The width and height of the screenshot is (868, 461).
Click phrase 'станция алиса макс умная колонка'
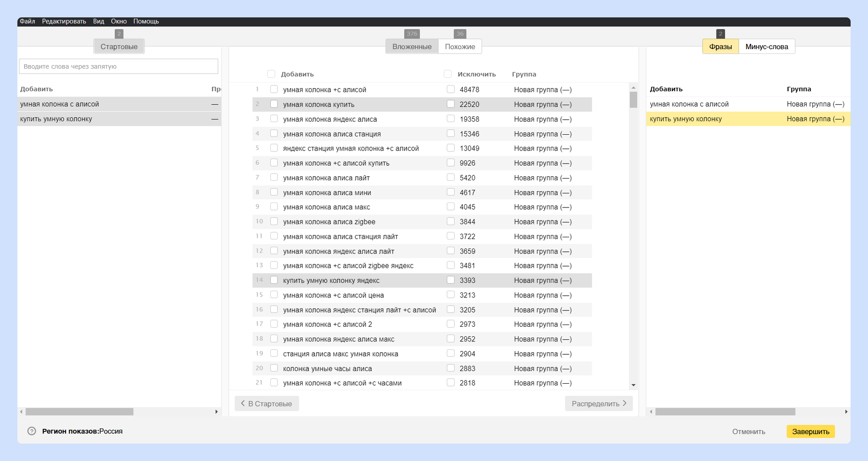coord(340,354)
